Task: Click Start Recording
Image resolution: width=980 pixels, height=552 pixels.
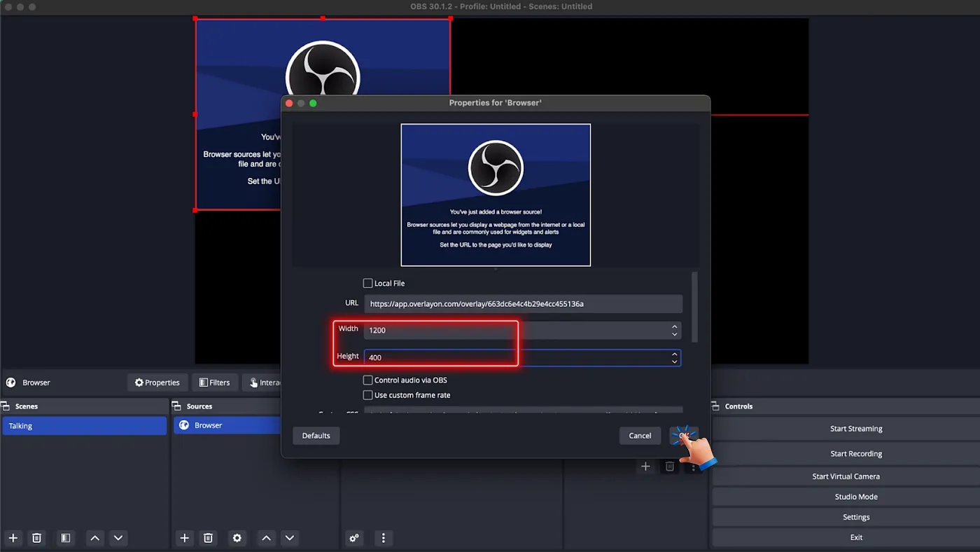Action: pyautogui.click(x=856, y=453)
